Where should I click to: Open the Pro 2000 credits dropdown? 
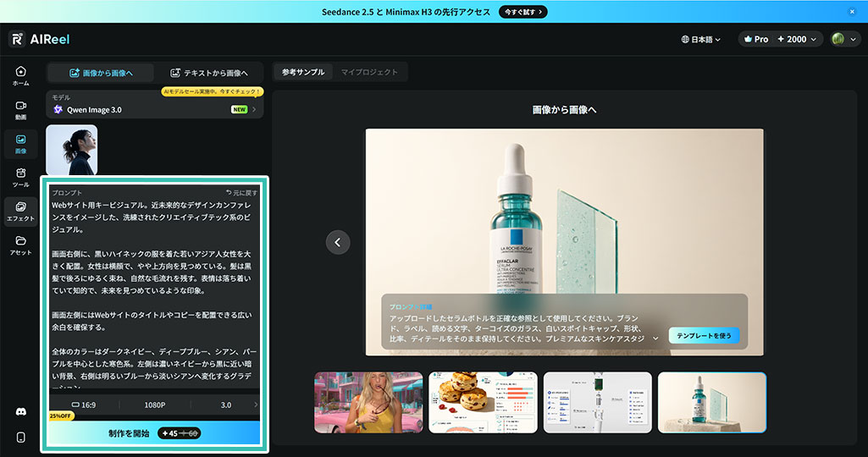(x=781, y=39)
